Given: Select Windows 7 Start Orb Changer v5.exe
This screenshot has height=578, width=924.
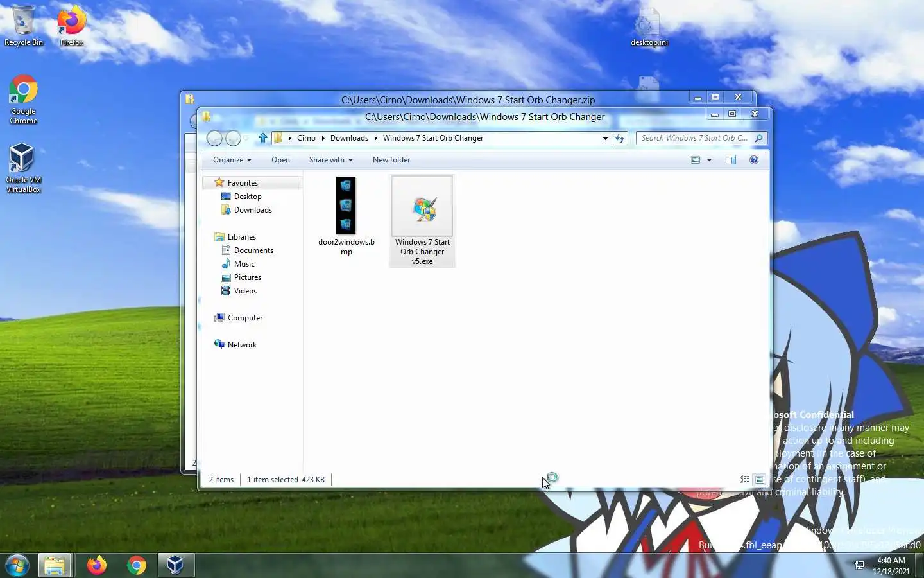Looking at the screenshot, I should (422, 221).
